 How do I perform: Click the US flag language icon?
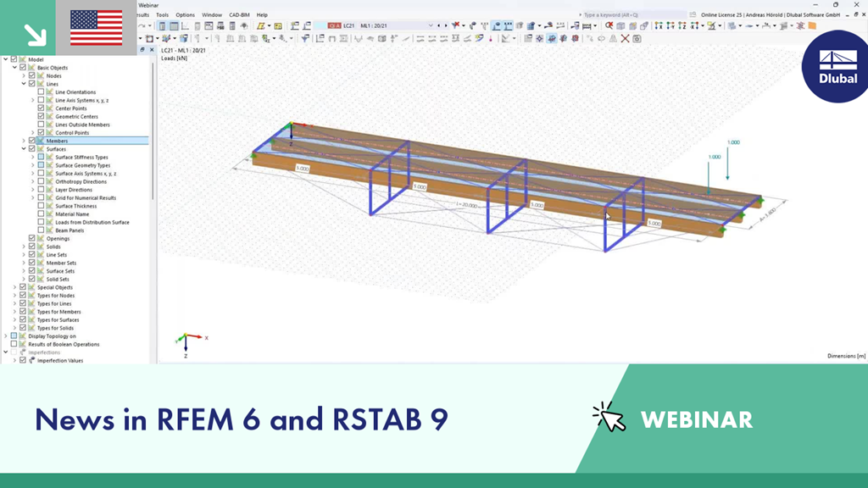[x=95, y=26]
